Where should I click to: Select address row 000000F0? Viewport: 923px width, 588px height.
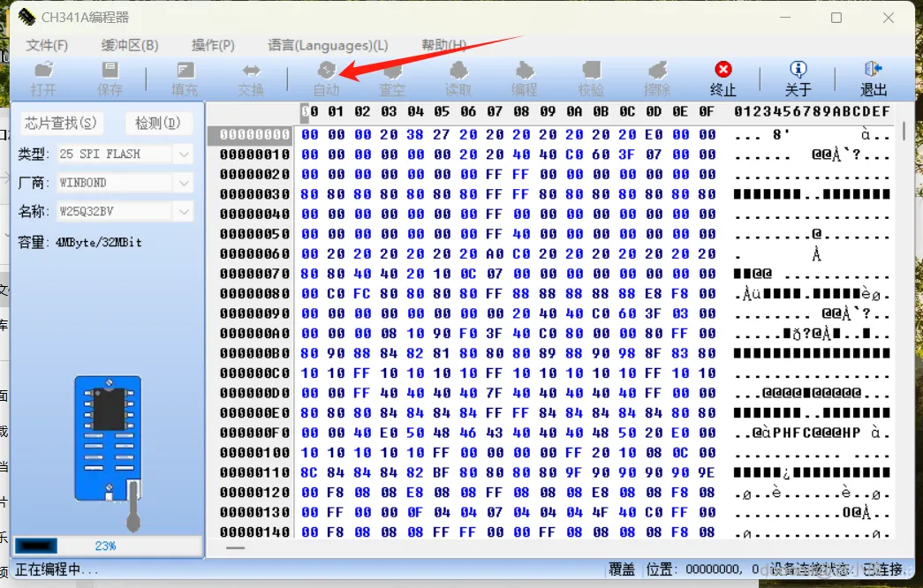tap(255, 433)
